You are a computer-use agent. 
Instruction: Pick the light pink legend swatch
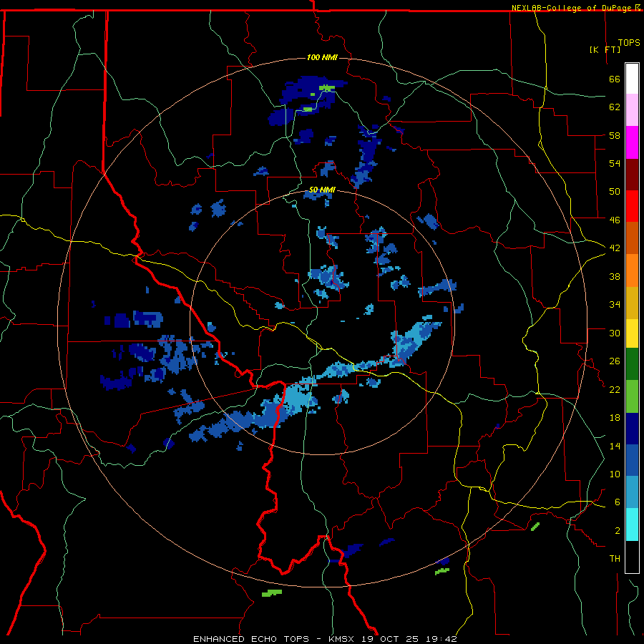click(x=632, y=109)
